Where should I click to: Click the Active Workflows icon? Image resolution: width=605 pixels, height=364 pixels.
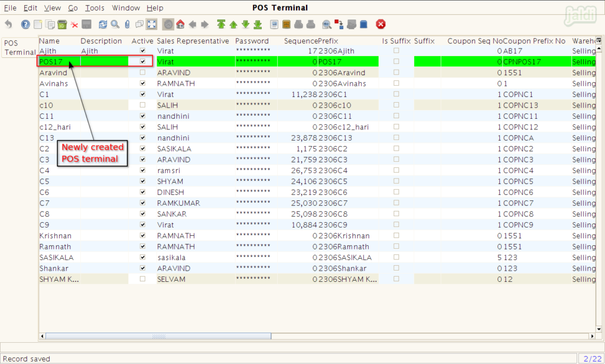tap(339, 24)
